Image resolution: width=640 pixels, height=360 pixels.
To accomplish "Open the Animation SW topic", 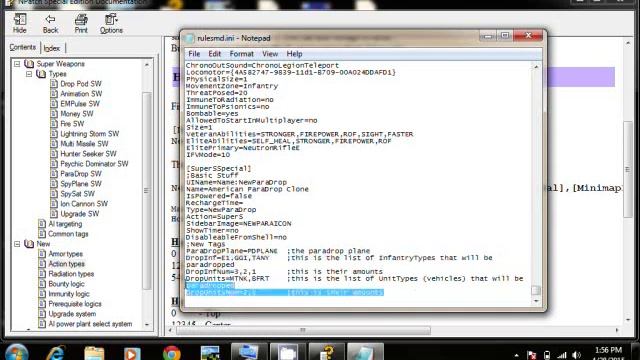I will coord(81,94).
